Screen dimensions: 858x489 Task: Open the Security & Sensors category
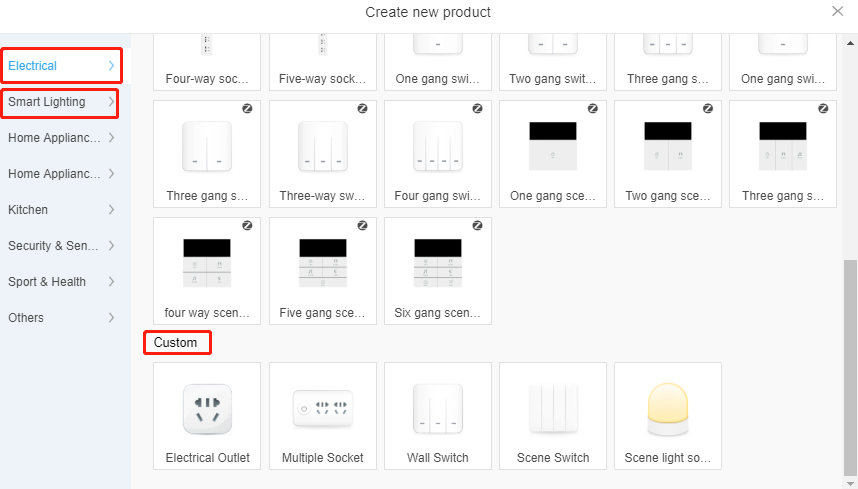[x=60, y=246]
